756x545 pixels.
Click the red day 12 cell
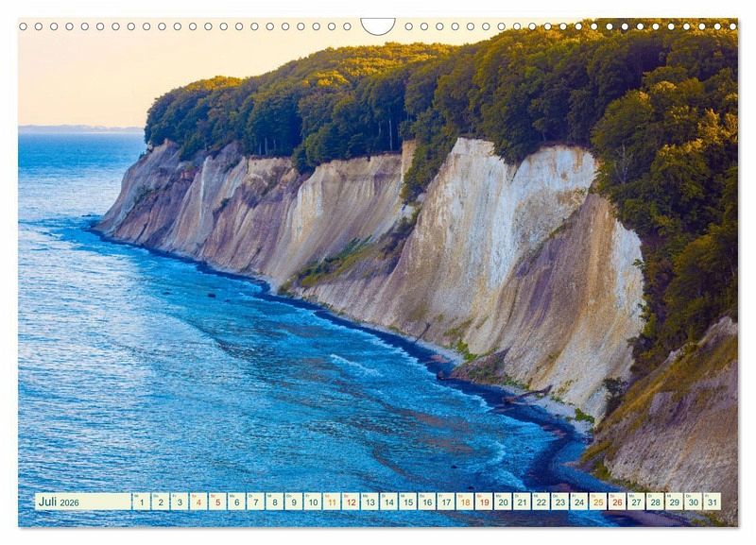[x=351, y=502]
